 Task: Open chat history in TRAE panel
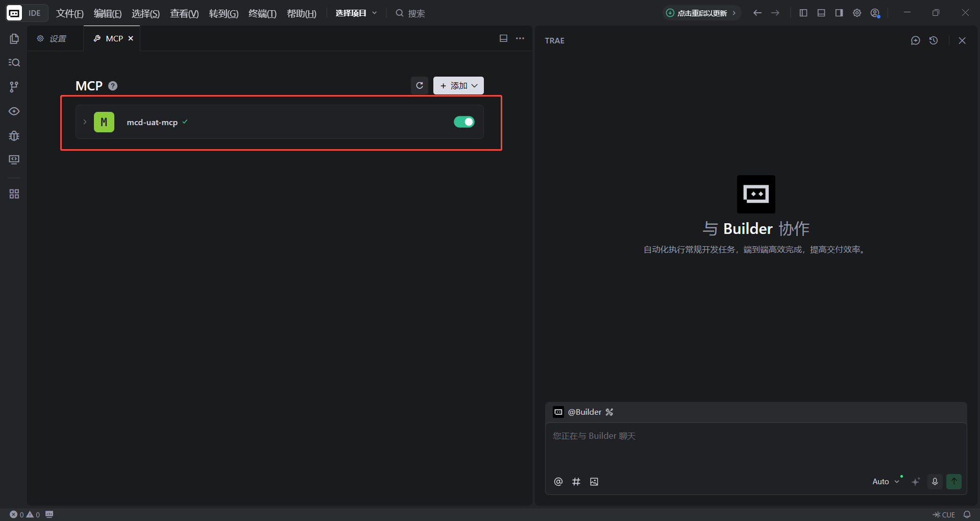(x=934, y=40)
